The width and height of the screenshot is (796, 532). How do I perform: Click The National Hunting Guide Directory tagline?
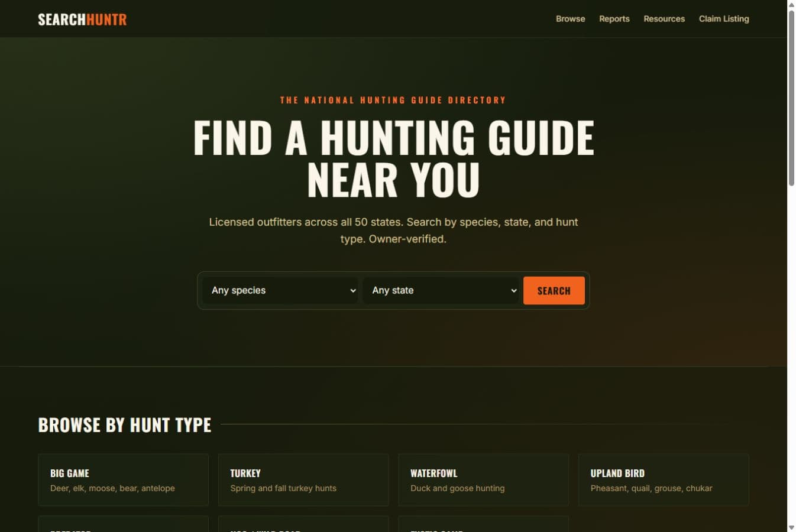pyautogui.click(x=393, y=100)
